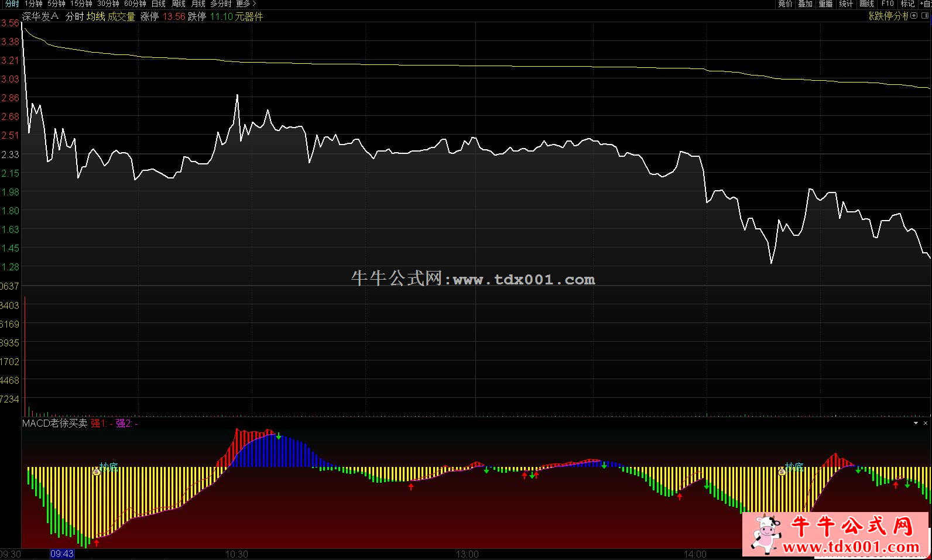Click the 标记 mark button
The width and height of the screenshot is (932, 560).
tap(907, 4)
